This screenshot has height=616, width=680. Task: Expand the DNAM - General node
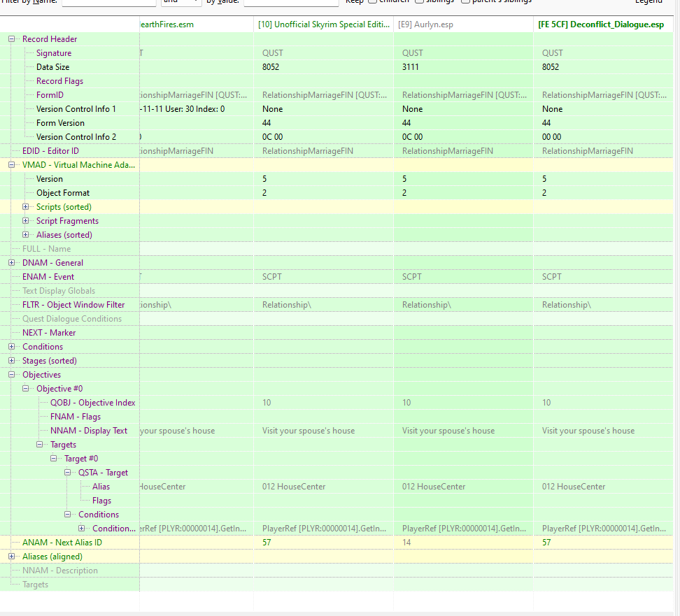click(12, 263)
